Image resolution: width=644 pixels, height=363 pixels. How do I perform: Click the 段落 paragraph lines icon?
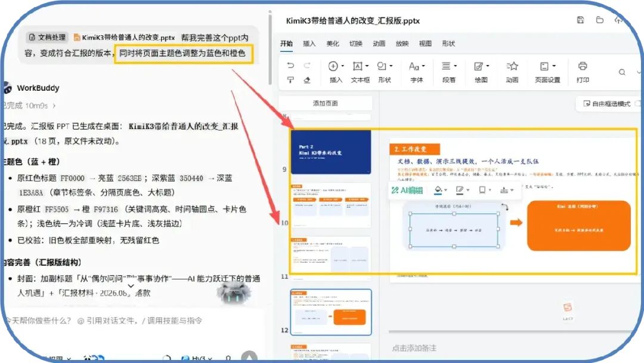point(446,66)
